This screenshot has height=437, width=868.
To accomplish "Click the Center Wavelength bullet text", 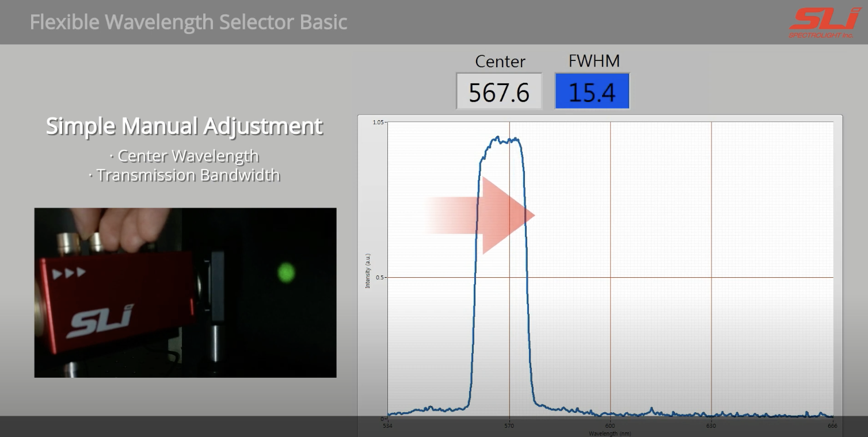I will (185, 156).
